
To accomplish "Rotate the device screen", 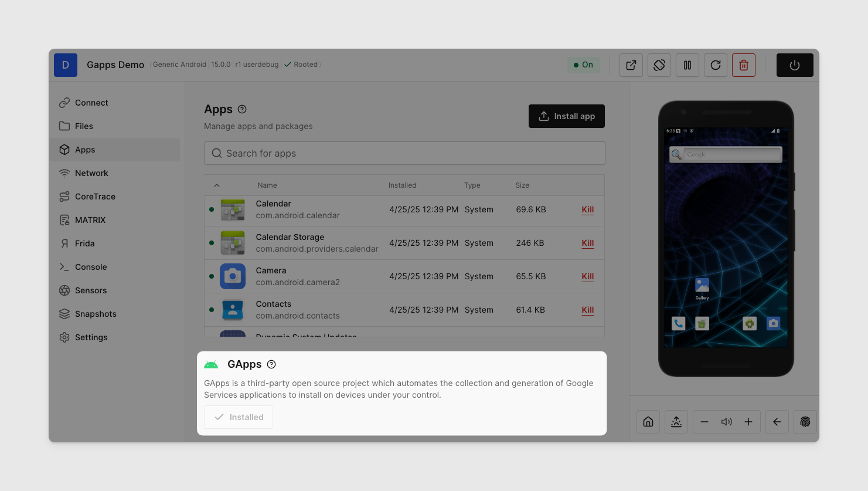I will coord(659,65).
